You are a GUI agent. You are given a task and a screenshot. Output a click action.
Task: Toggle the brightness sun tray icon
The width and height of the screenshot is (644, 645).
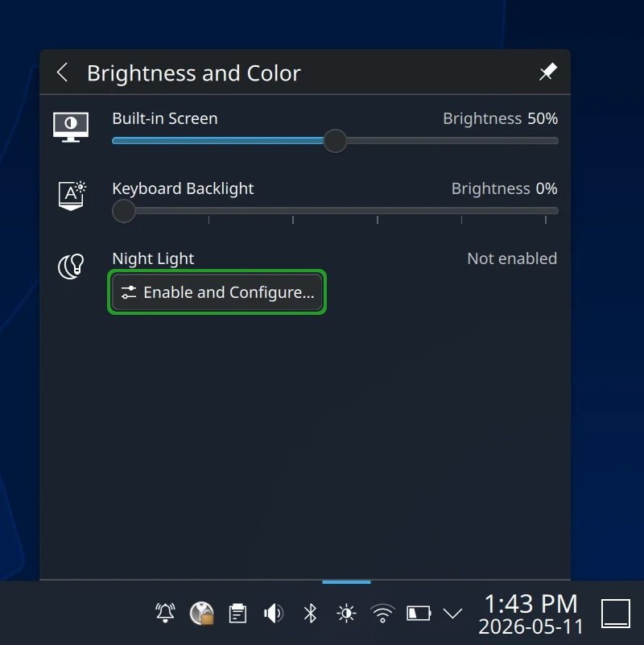pyautogui.click(x=346, y=614)
